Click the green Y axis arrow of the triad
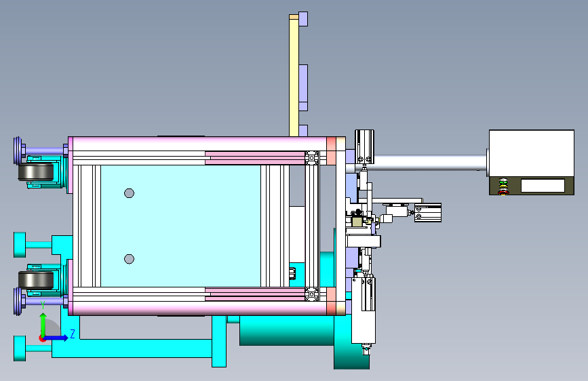Screen dimensions: 588x381 click(43, 324)
